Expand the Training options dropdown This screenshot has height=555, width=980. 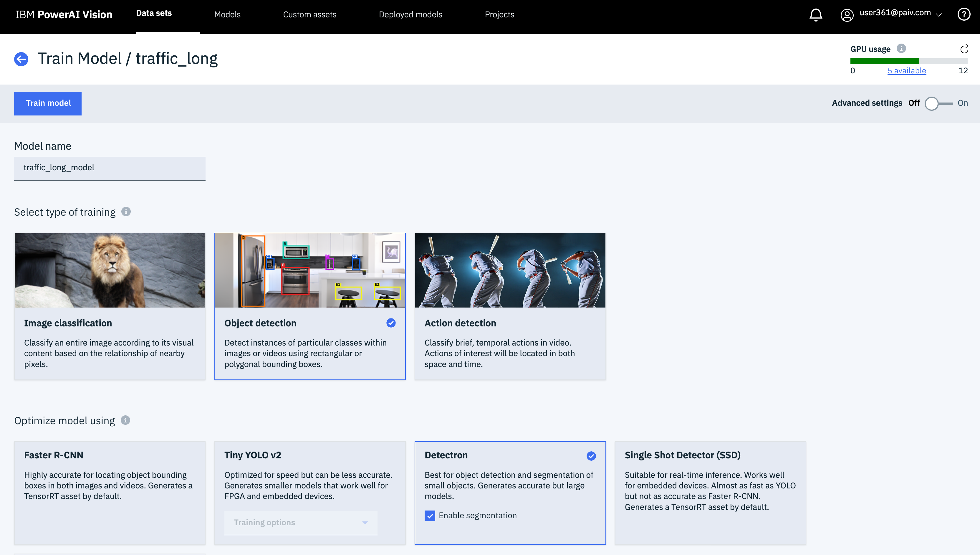[x=301, y=522]
